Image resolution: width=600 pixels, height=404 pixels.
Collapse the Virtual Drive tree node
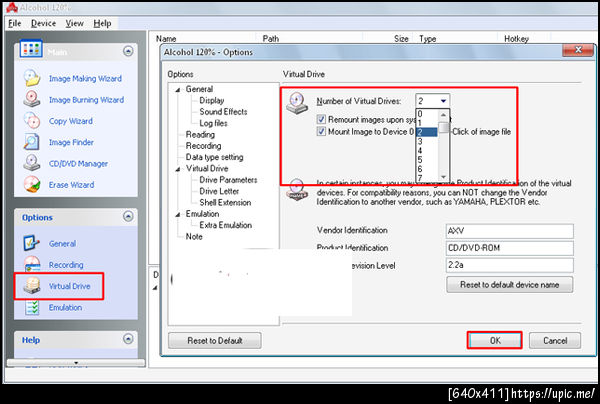[x=178, y=169]
